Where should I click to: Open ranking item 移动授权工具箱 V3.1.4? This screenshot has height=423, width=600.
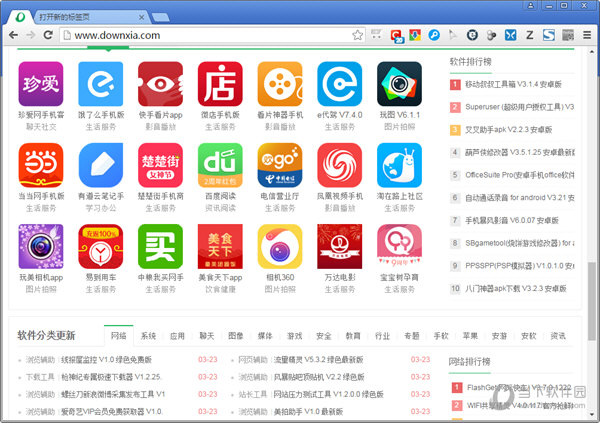pyautogui.click(x=513, y=84)
